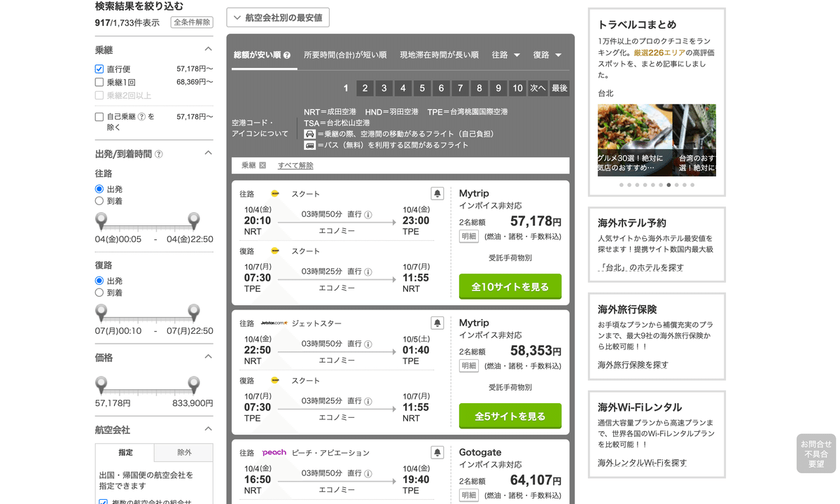Screen dimensions: 840x504
Task: Click car transfer icon in airport legend
Action: pos(309,134)
